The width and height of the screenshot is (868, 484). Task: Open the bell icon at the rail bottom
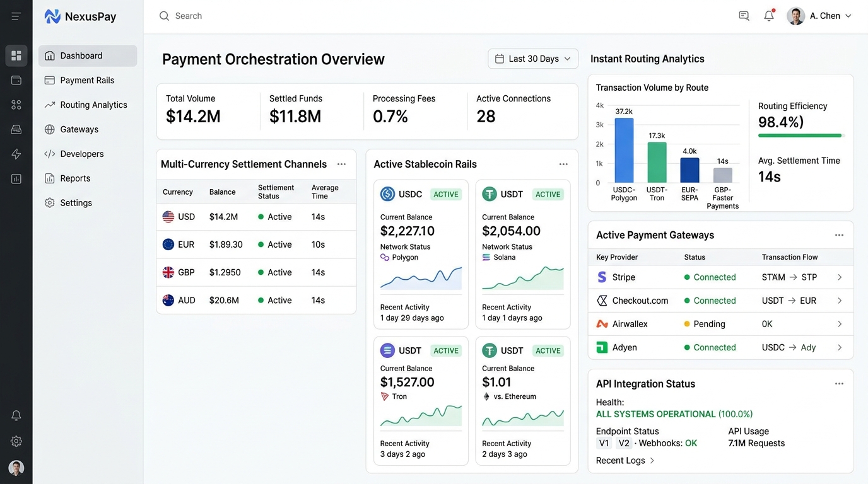16,415
